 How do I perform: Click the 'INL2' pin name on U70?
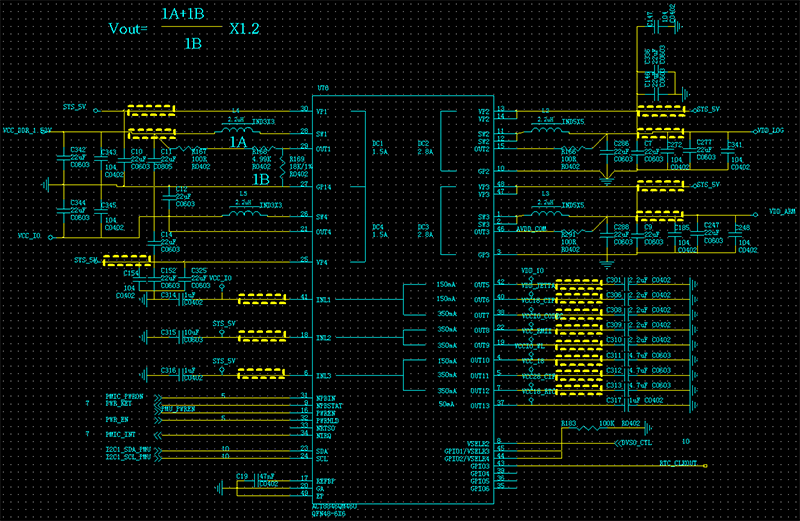[323, 338]
